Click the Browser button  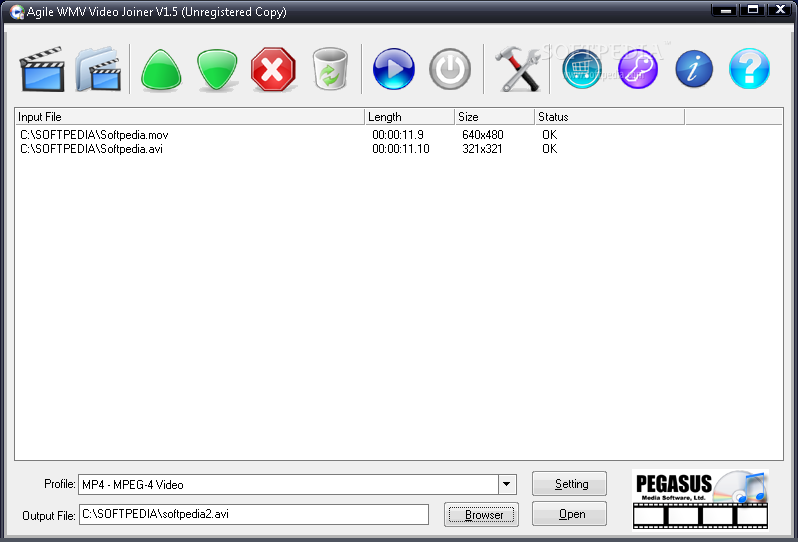[x=481, y=515]
